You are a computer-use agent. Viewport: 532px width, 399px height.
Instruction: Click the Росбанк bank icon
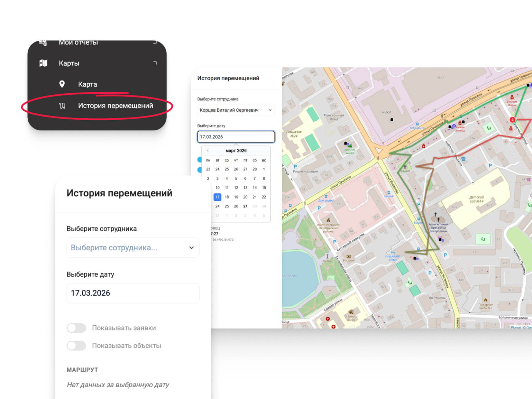click(348, 257)
